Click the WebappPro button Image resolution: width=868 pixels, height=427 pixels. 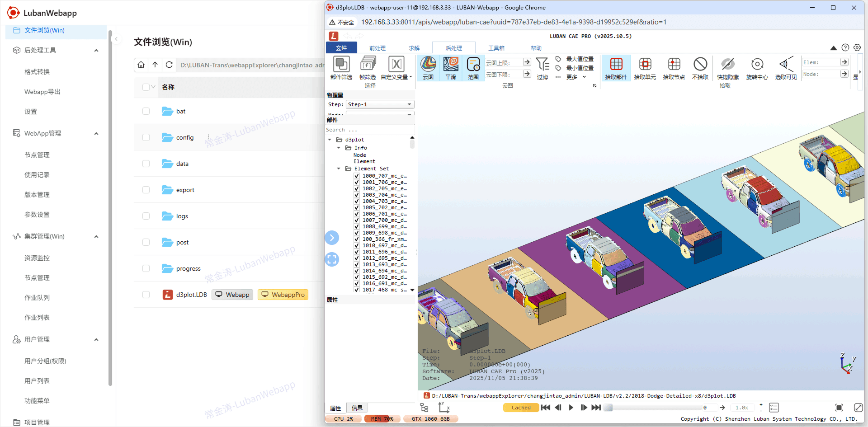tap(283, 295)
